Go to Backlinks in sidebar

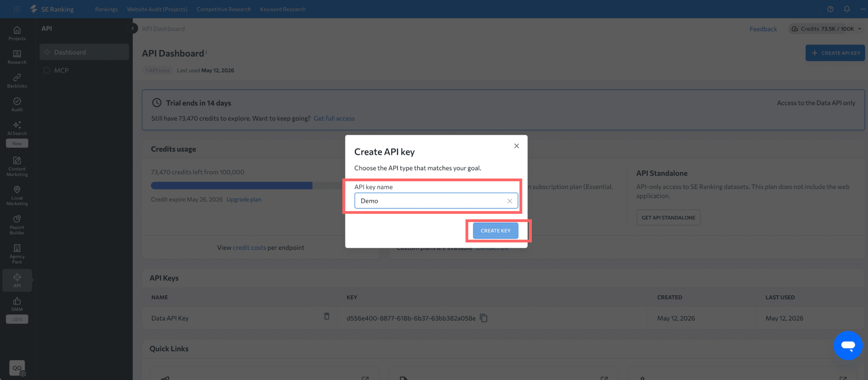[x=17, y=81]
